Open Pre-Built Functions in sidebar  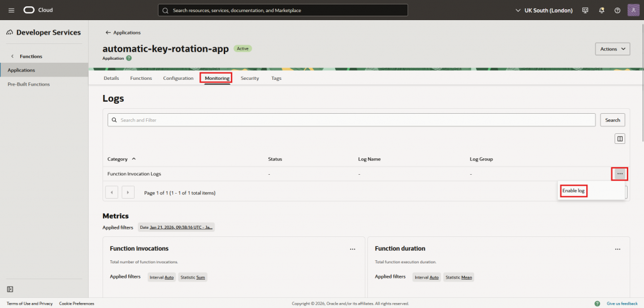tap(28, 84)
